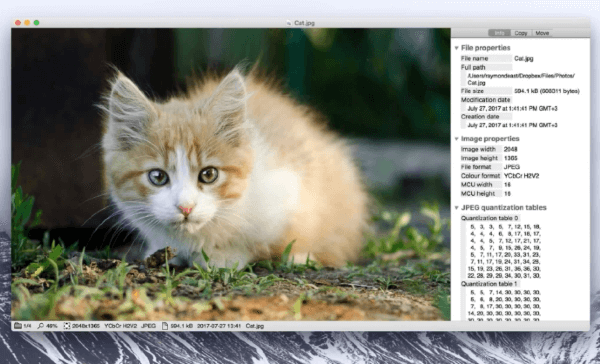Click the Quantization table 1 label
The image size is (600, 364).
tap(489, 284)
